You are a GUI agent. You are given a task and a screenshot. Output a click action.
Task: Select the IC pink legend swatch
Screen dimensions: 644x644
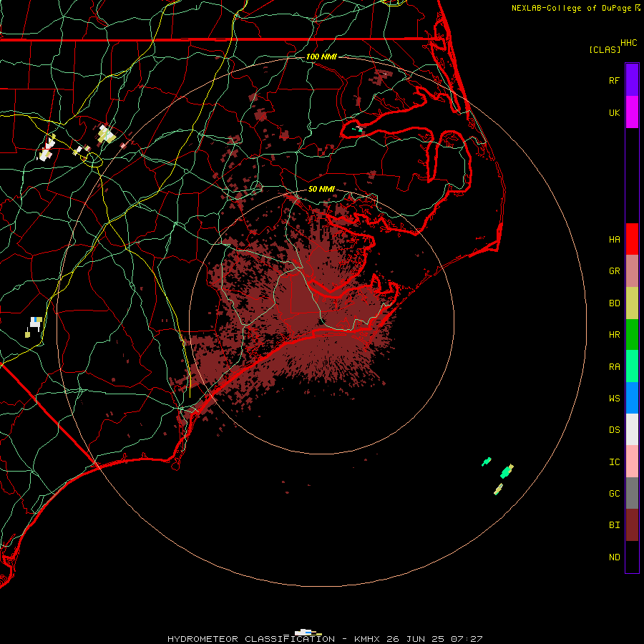(x=632, y=462)
